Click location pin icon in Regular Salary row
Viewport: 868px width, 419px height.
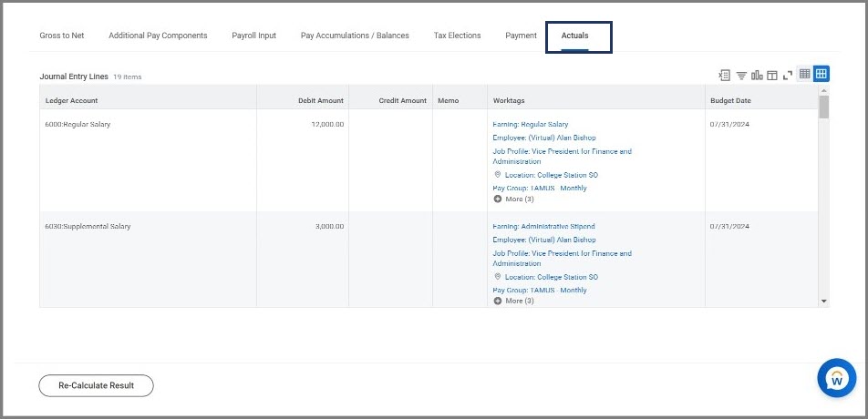pyautogui.click(x=498, y=175)
